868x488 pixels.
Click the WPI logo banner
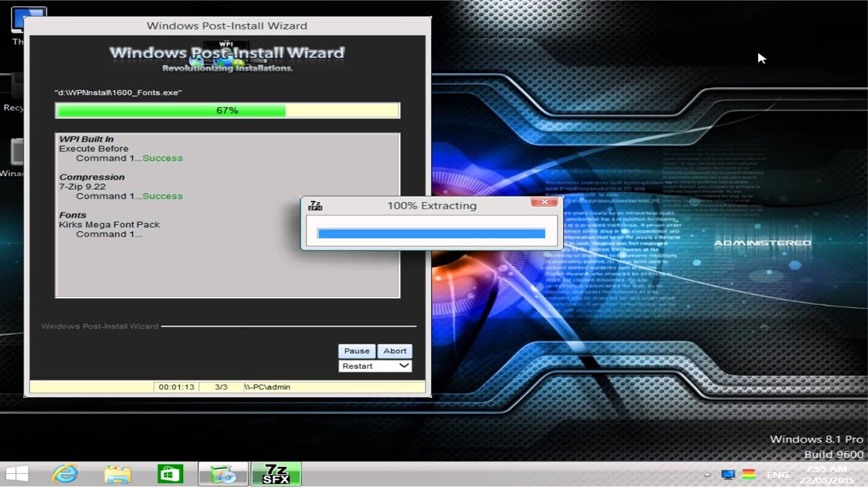[x=227, y=56]
